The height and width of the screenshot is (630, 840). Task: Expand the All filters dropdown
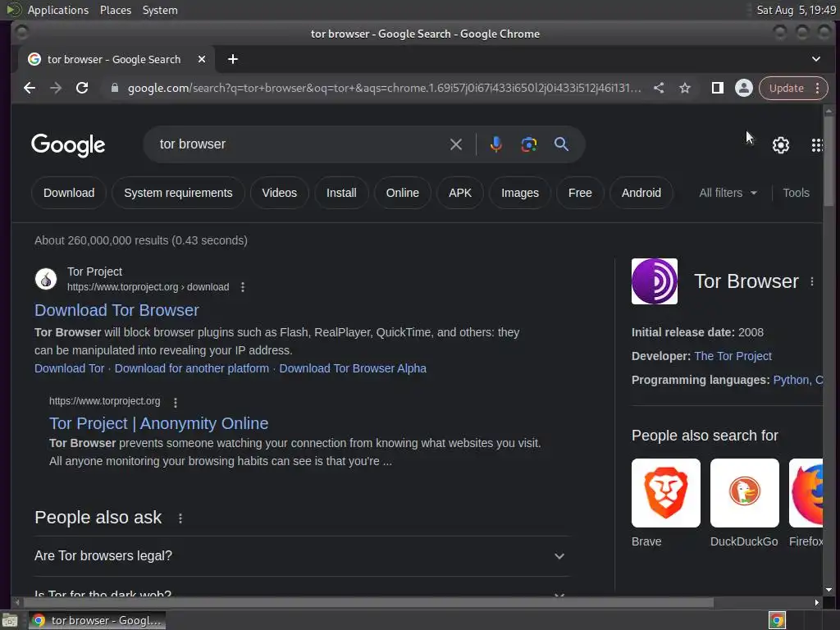[x=728, y=193]
